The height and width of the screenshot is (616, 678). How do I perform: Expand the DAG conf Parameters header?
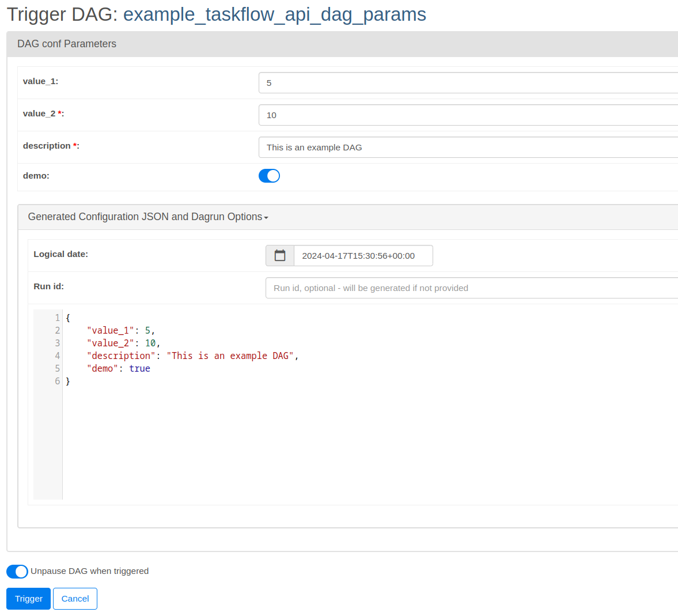(x=66, y=44)
